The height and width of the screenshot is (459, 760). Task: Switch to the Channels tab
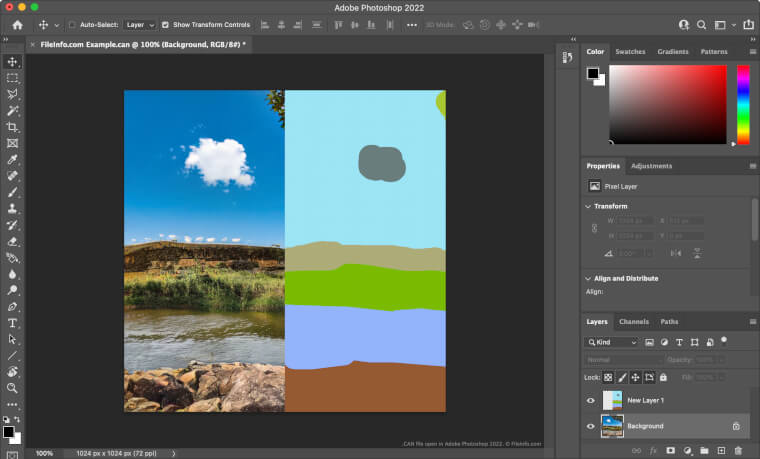pyautogui.click(x=634, y=322)
